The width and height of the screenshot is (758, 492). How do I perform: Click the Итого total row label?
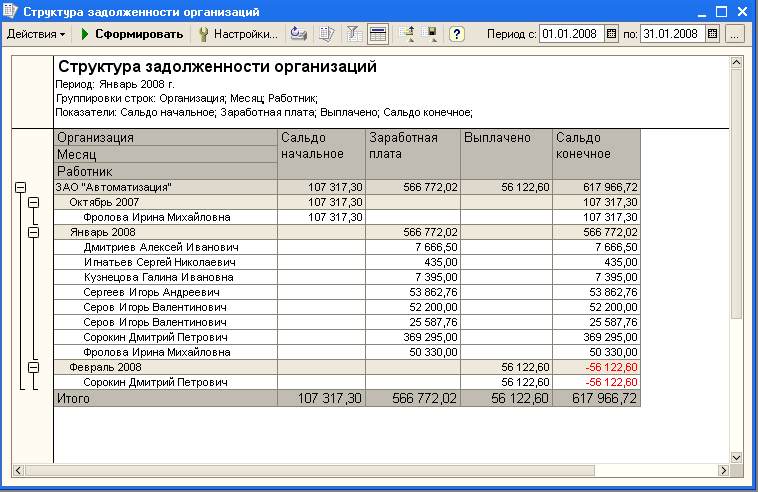coord(73,398)
